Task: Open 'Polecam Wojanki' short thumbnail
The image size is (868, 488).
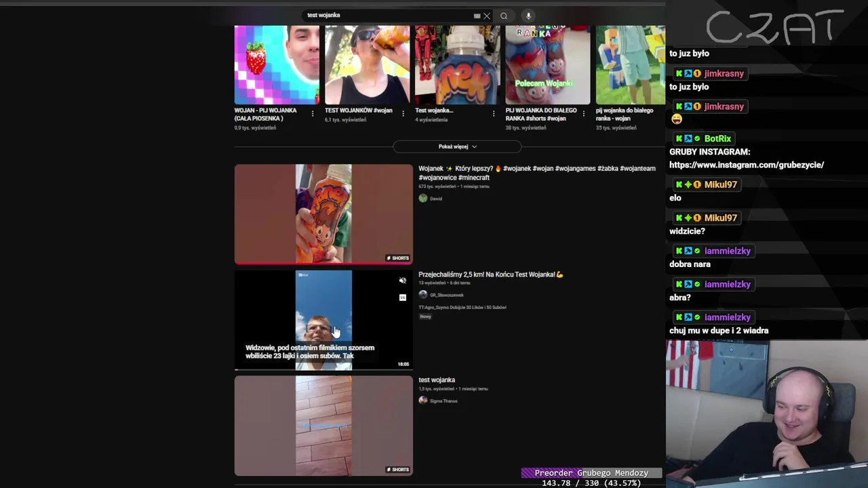Action: (547, 65)
